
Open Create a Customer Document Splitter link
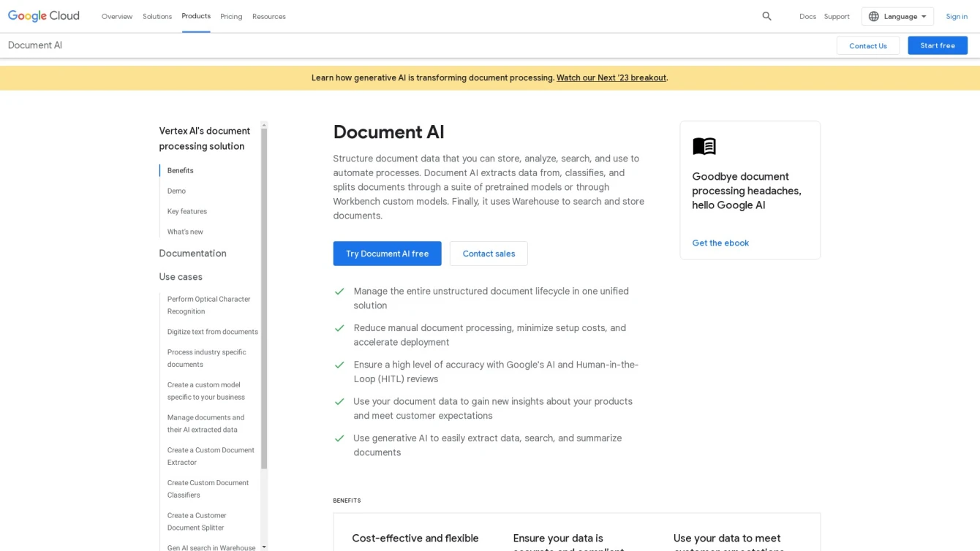pyautogui.click(x=197, y=522)
